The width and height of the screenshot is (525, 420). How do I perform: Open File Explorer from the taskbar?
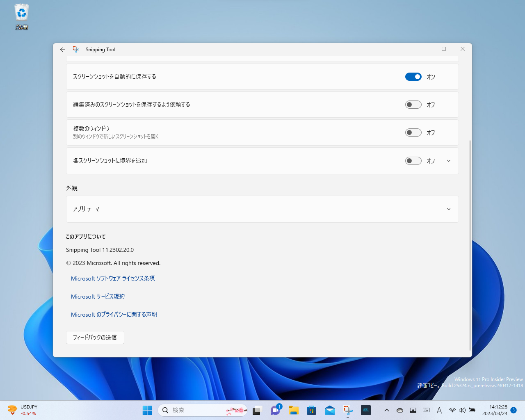click(x=294, y=410)
